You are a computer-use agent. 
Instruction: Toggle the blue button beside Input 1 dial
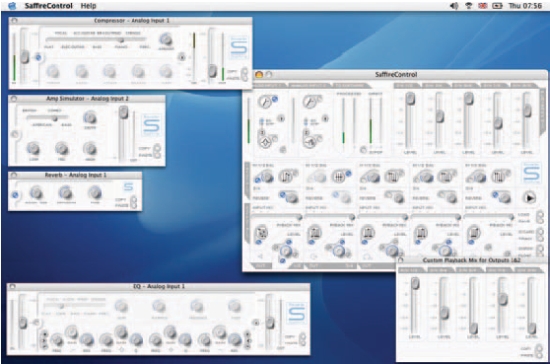(275, 99)
